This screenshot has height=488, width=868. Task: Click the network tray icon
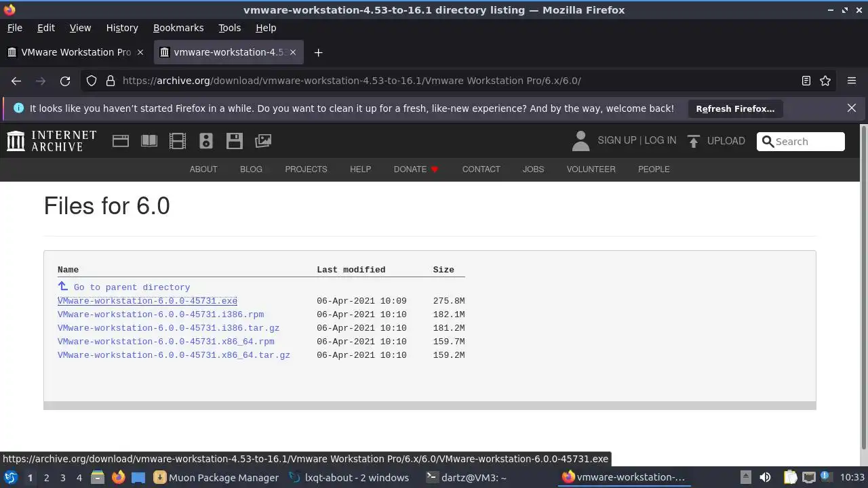coord(809,477)
